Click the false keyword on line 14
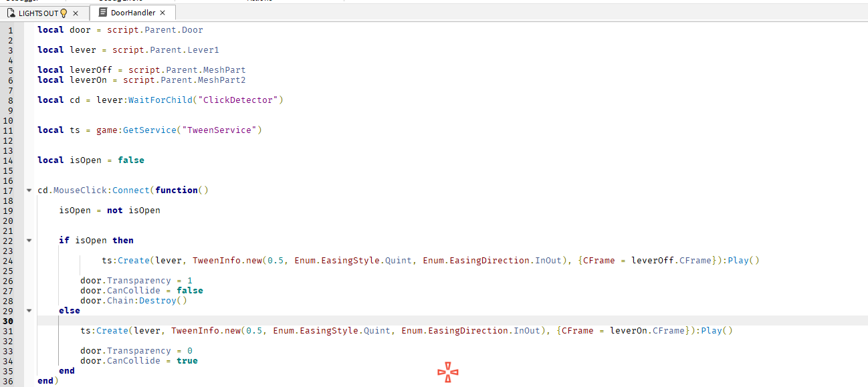868x387 pixels. (130, 160)
